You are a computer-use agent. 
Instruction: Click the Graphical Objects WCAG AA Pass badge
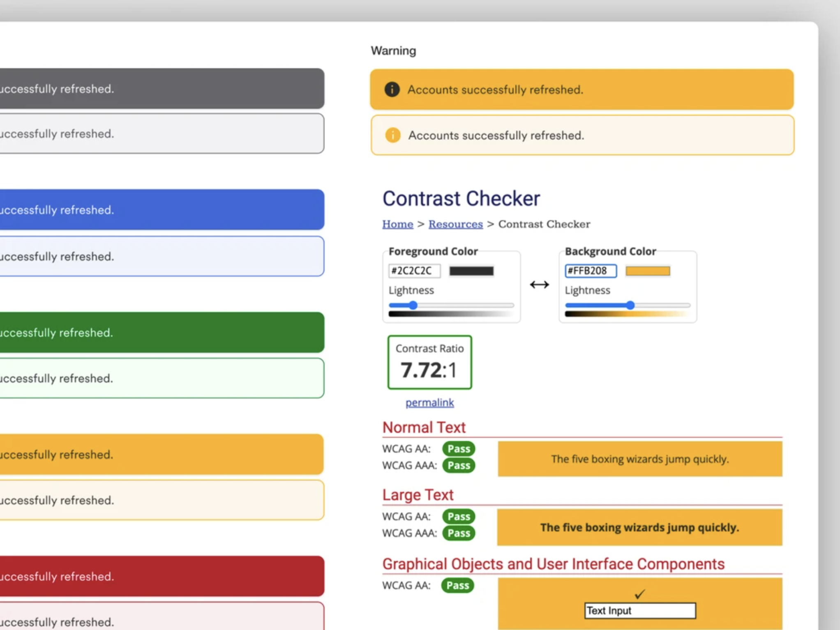click(457, 585)
